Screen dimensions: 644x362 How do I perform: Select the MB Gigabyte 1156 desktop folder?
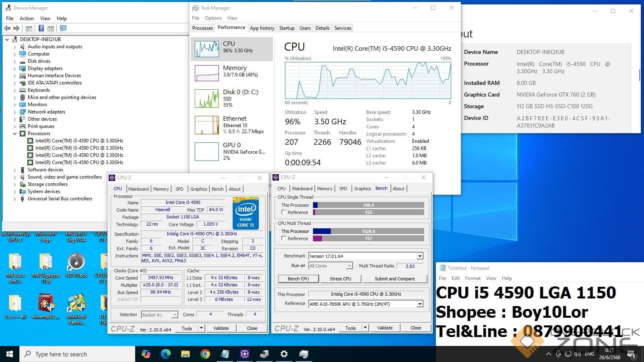[46, 268]
